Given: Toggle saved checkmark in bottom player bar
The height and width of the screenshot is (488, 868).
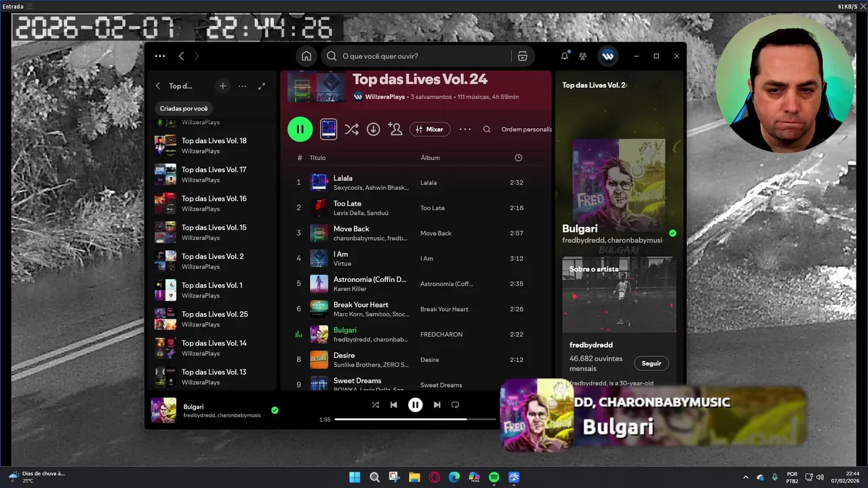Looking at the screenshot, I should [275, 410].
